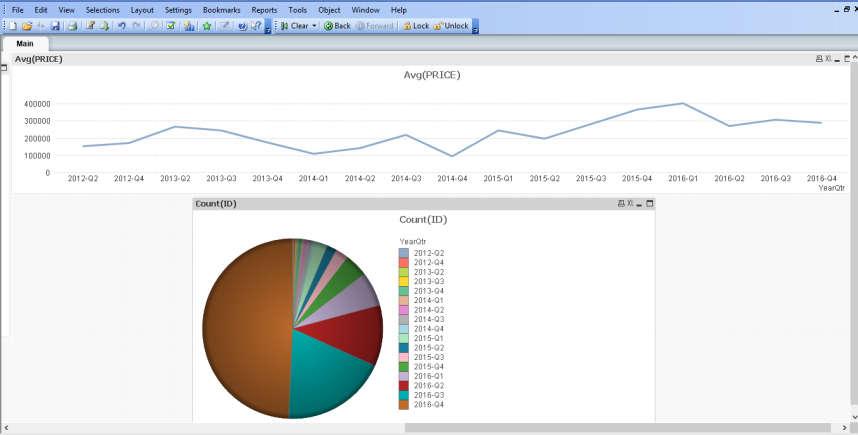The width and height of the screenshot is (858, 435).
Task: Click the horizontal scrollbar left arrow
Action: (5, 427)
